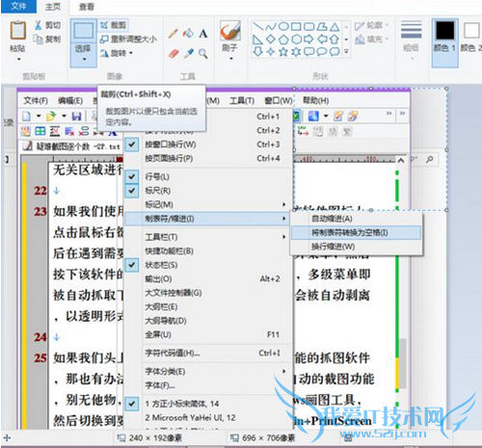The width and height of the screenshot is (482, 448).
Task: Open the Select (选择) dropdown arrow
Action: [x=84, y=59]
